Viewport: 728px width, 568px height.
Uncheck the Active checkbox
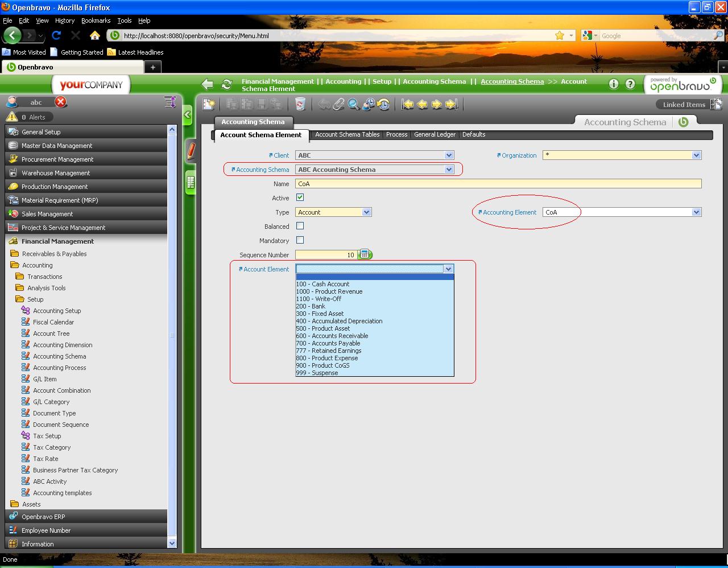click(300, 197)
